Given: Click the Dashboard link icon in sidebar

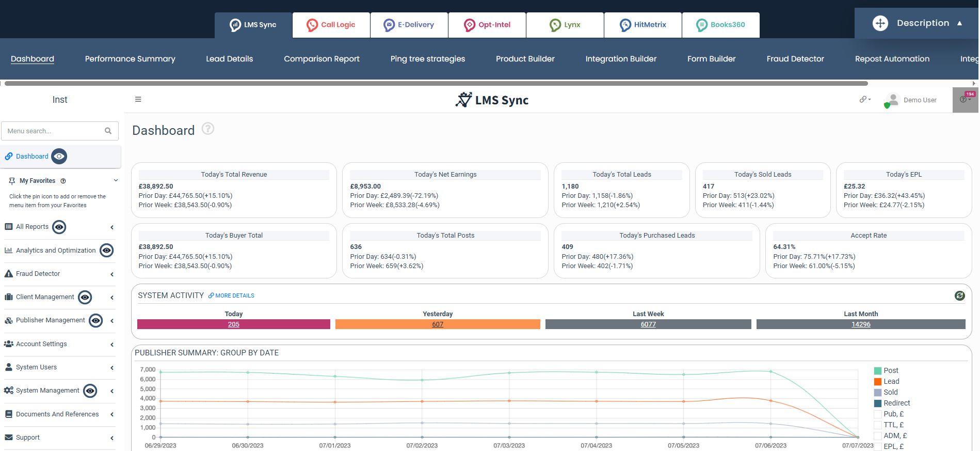Looking at the screenshot, I should (9, 156).
